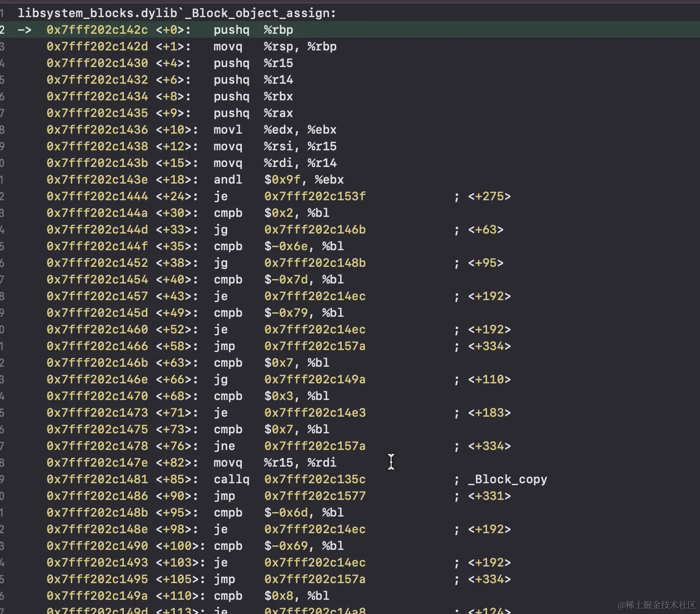Viewport: 700px width, 614px height.
Task: Select cmpb $-0x6e, %bl operand
Action: (304, 246)
